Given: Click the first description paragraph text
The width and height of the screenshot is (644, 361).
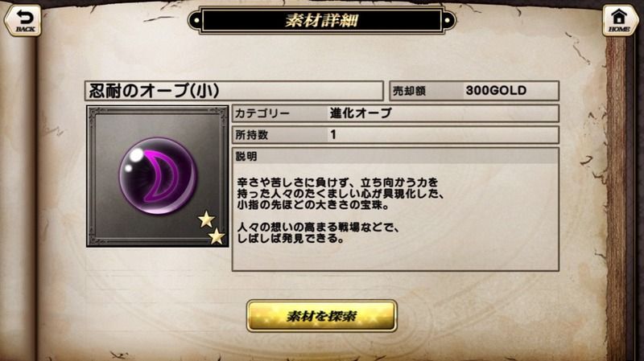Looking at the screenshot, I should 340,194.
